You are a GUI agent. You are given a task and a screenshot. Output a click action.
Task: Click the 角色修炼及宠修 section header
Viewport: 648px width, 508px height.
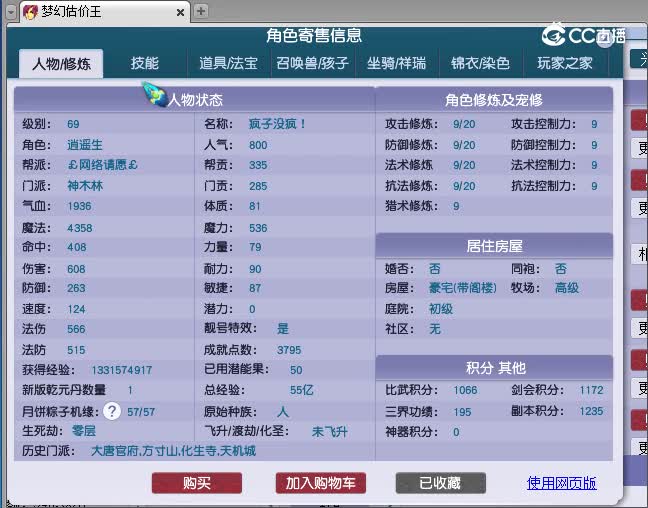[x=494, y=100]
